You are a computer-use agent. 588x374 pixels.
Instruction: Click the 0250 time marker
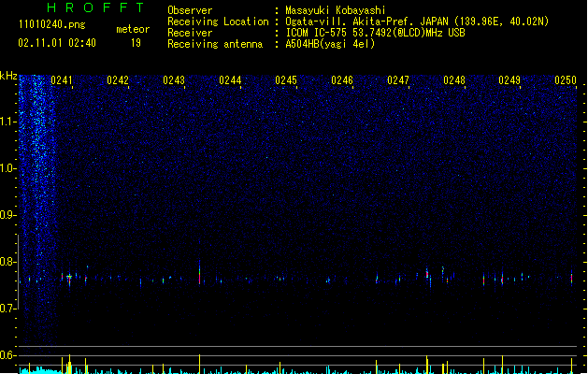pyautogui.click(x=566, y=80)
